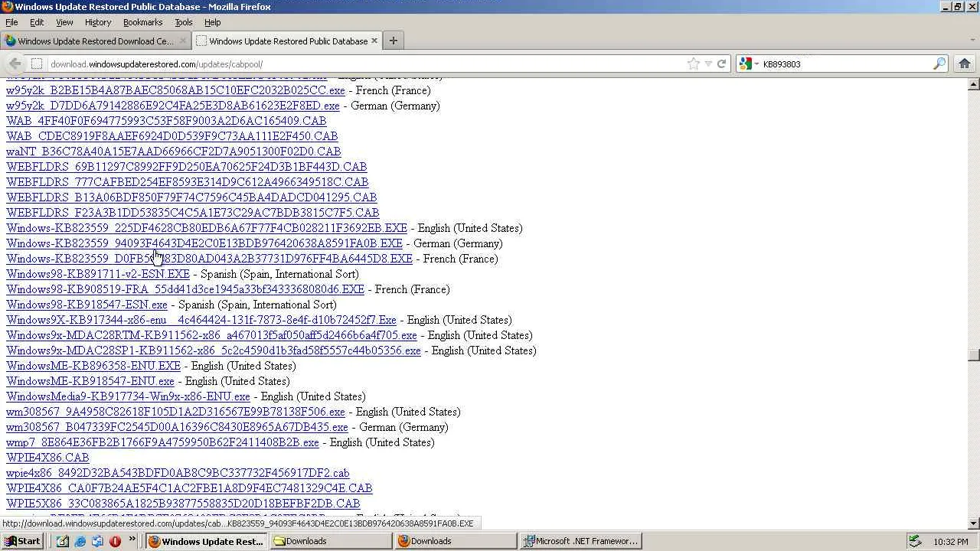Viewport: 980px width, 551px height.
Task: Go back using the Back arrow button
Action: click(x=15, y=64)
